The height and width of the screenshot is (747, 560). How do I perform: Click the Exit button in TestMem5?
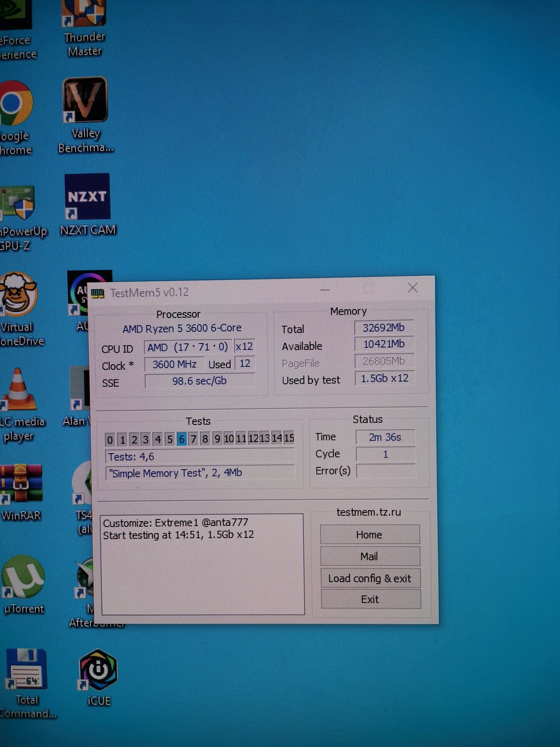(370, 599)
